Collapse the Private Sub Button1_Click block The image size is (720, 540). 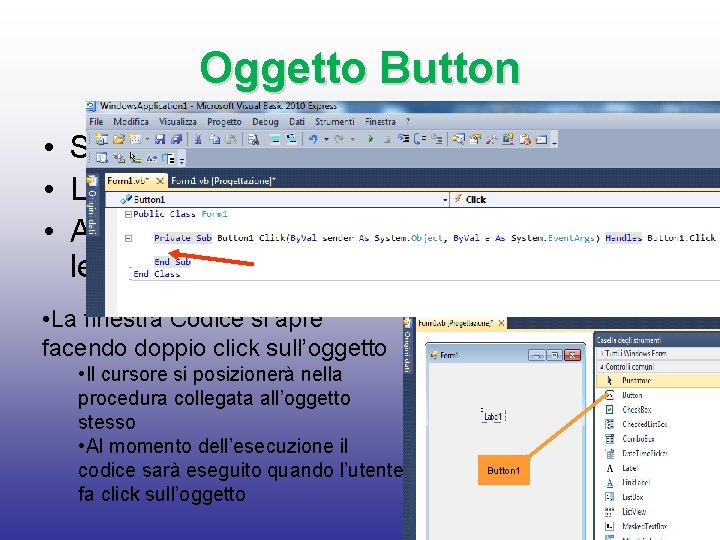tap(129, 238)
